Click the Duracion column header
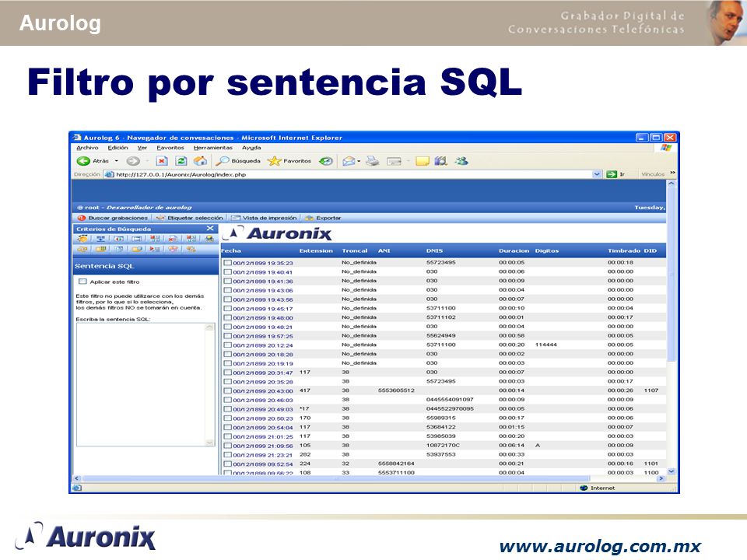 [x=514, y=250]
